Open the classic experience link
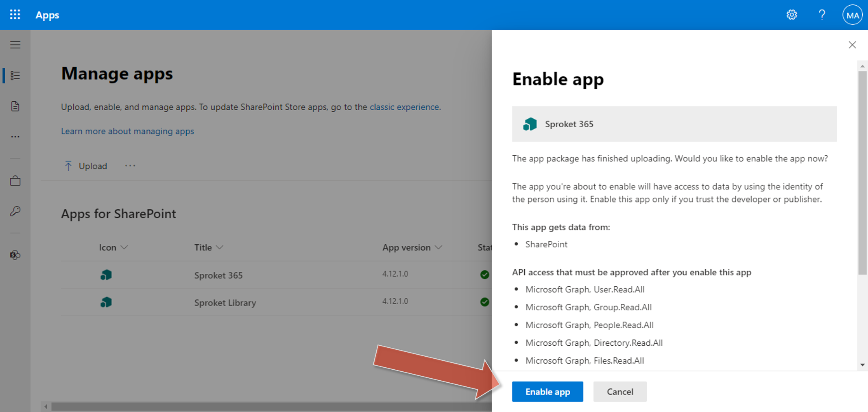Image resolution: width=868 pixels, height=412 pixels. 404,107
